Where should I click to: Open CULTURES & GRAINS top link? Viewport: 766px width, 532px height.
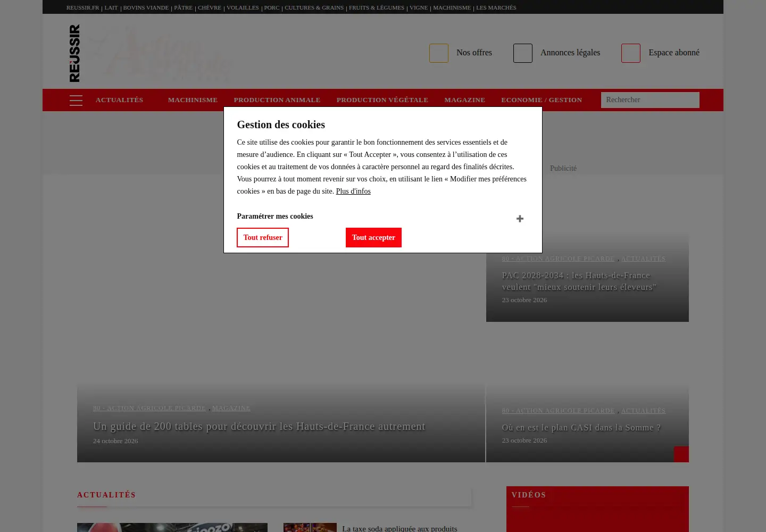(x=314, y=7)
